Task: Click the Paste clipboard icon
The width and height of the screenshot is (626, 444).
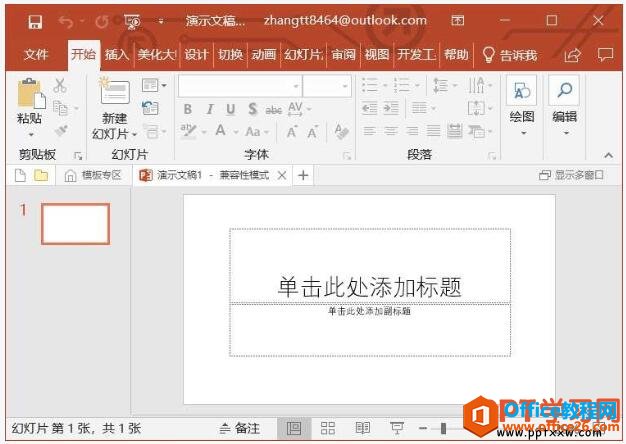Action: pos(30,94)
